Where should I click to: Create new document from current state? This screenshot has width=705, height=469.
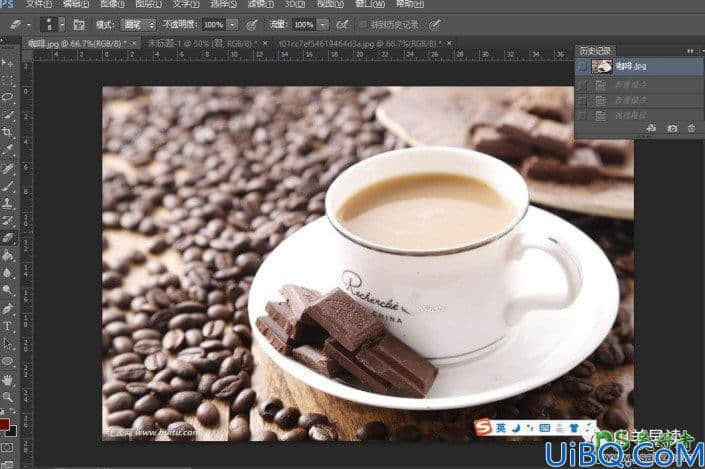coord(651,129)
